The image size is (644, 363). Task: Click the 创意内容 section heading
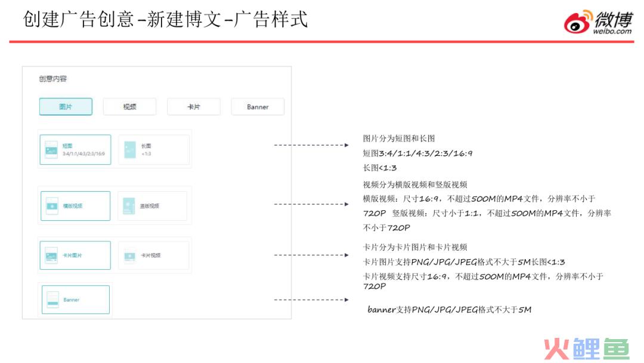pos(52,79)
